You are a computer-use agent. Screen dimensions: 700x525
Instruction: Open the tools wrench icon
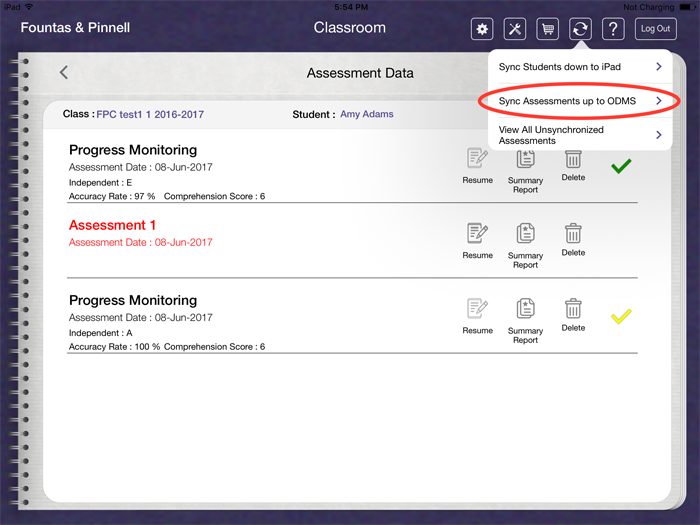coord(514,29)
